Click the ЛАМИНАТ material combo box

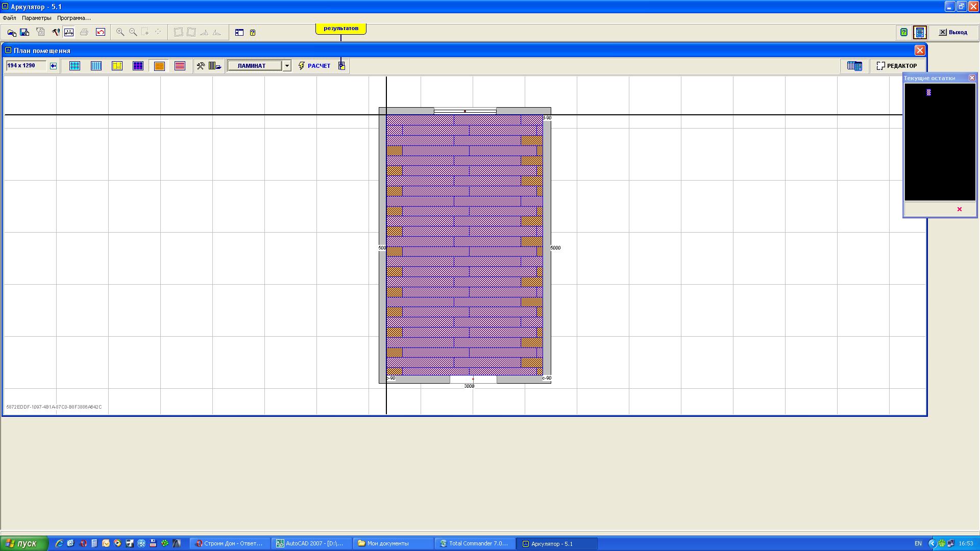[254, 66]
